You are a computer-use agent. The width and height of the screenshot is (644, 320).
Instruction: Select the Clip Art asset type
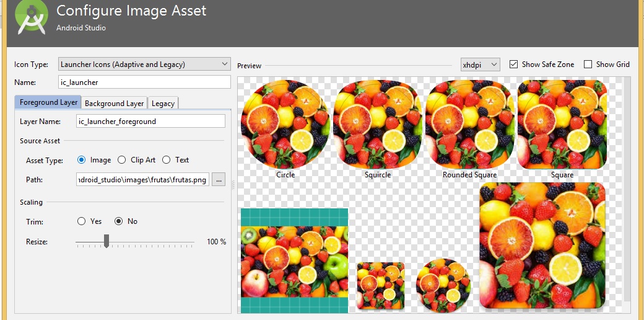(x=122, y=160)
